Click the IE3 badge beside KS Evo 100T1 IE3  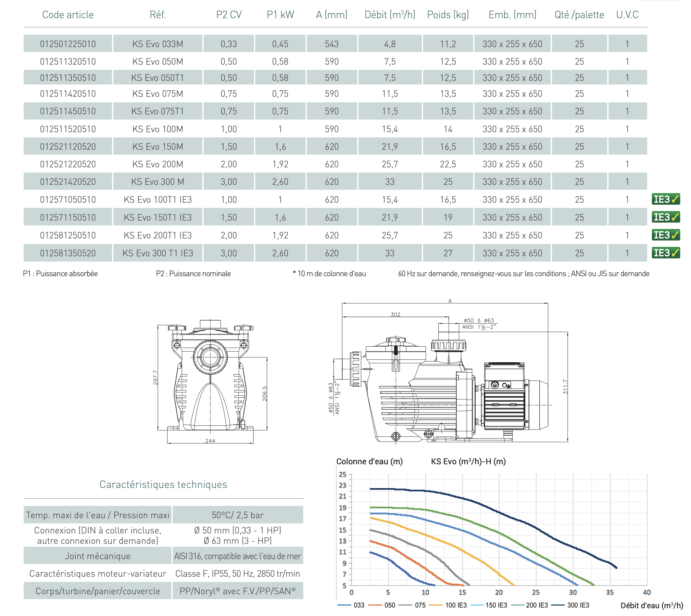pos(666,199)
